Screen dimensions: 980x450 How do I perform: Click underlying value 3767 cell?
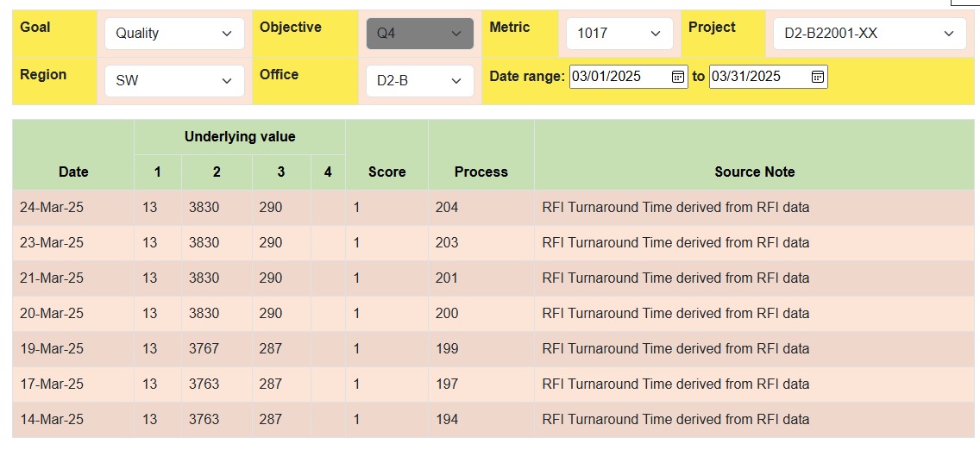click(x=204, y=349)
